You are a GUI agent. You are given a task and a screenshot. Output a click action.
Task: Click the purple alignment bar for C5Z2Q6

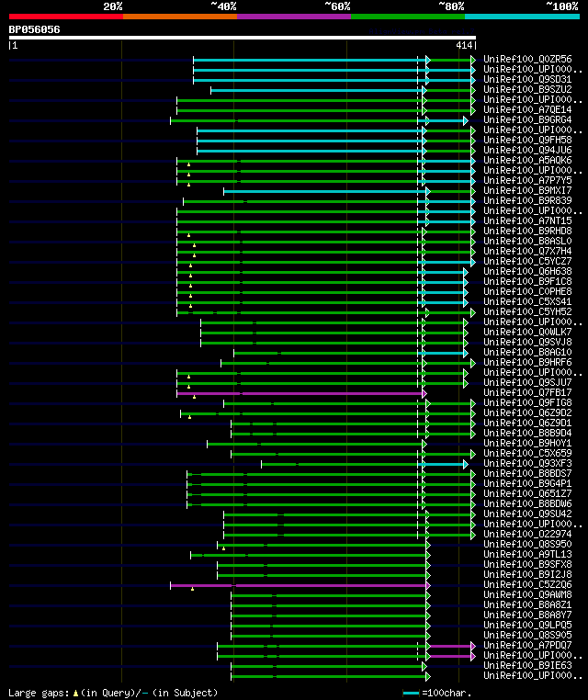(x=299, y=585)
